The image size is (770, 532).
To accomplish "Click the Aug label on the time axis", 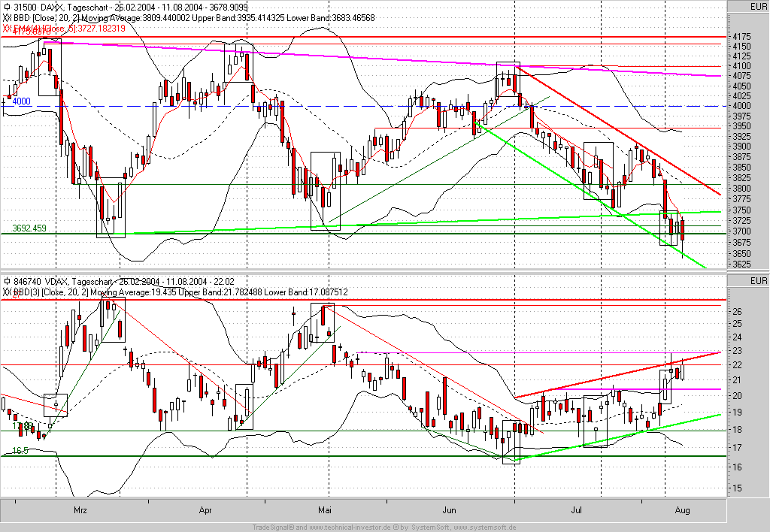I will (x=683, y=510).
